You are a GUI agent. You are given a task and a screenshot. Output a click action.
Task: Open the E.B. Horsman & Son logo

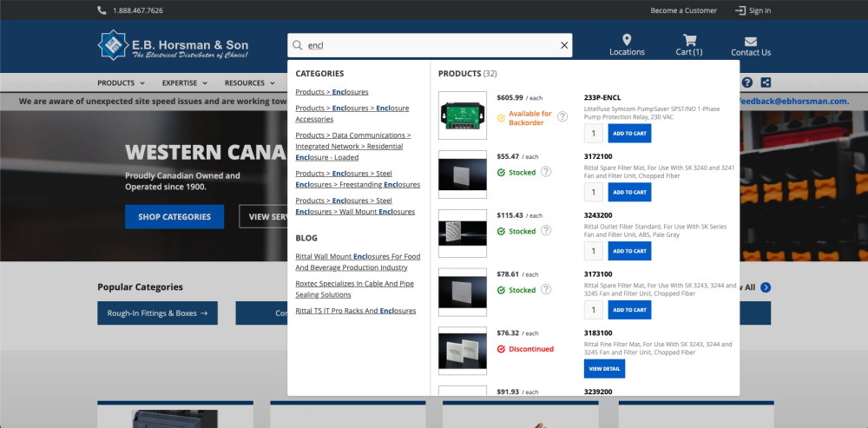pyautogui.click(x=173, y=45)
